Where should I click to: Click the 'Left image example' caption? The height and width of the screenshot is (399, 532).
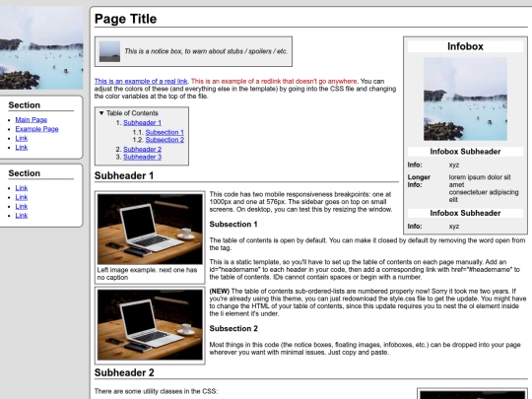click(x=147, y=274)
